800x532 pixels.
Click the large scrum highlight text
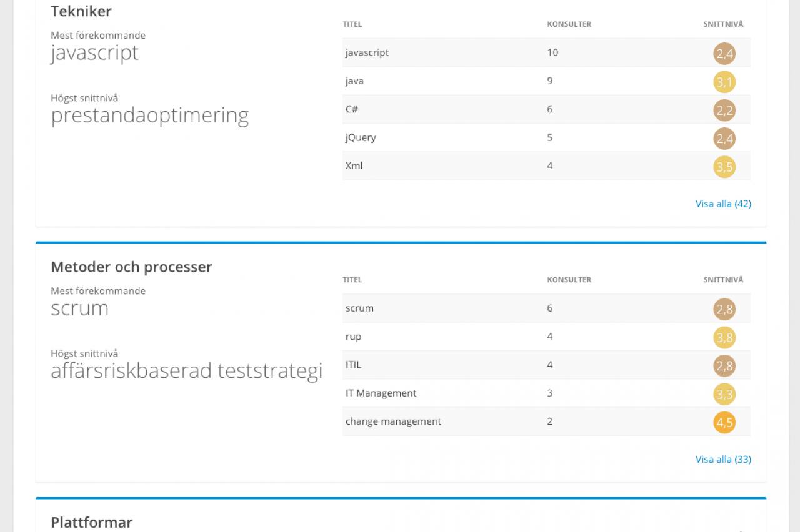tap(80, 308)
